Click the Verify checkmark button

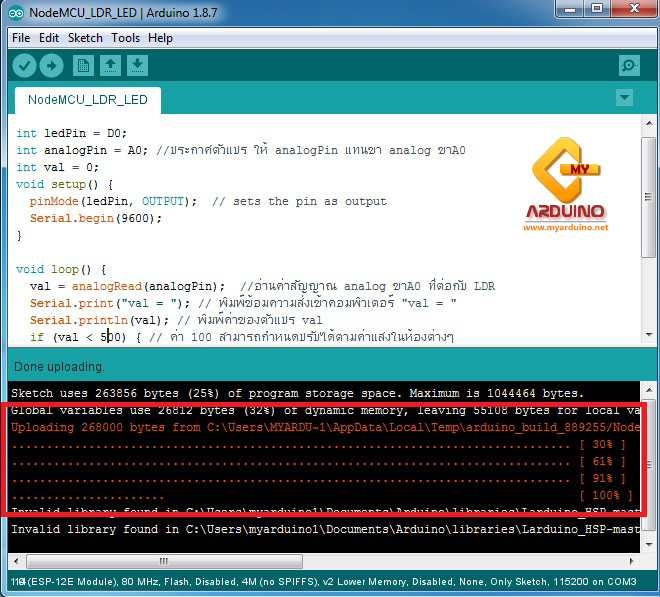click(25, 66)
